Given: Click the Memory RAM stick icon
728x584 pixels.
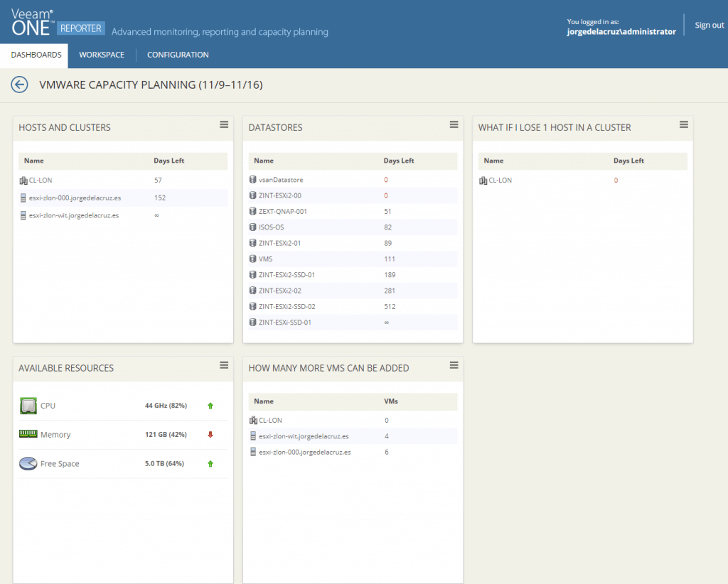Looking at the screenshot, I should (x=28, y=433).
